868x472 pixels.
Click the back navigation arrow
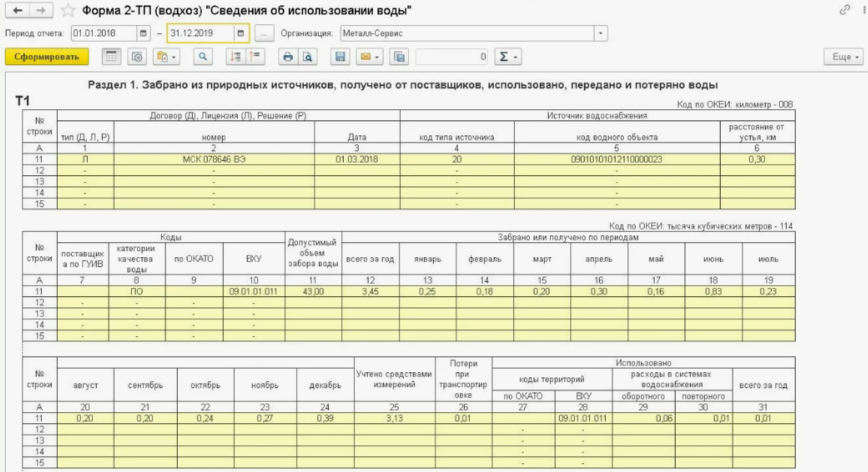[x=18, y=11]
